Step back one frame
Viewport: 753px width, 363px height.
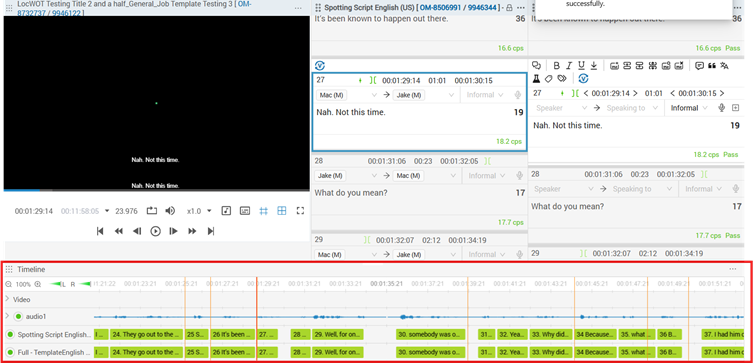[137, 231]
